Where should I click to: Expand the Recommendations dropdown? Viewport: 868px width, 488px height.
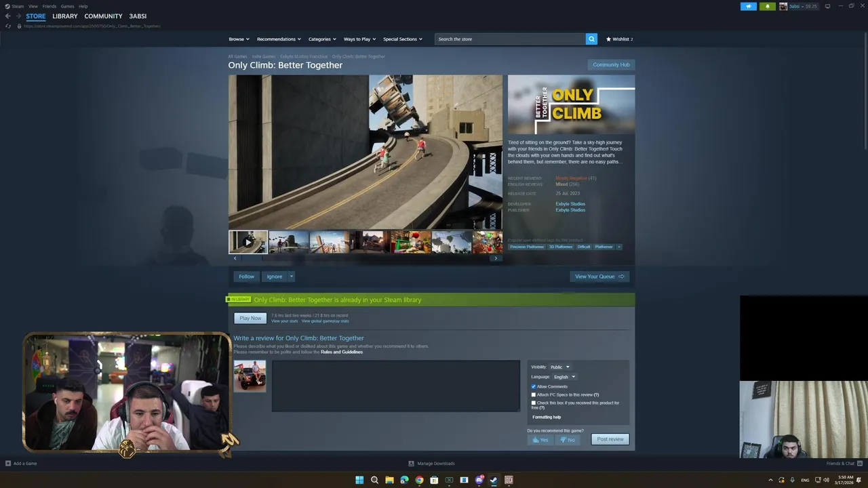click(279, 39)
